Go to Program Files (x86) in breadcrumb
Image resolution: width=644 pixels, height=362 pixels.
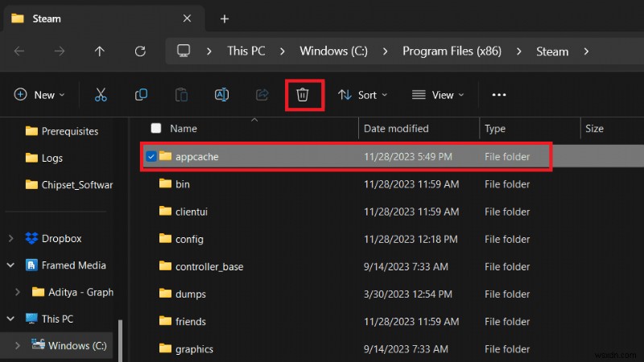[452, 51]
